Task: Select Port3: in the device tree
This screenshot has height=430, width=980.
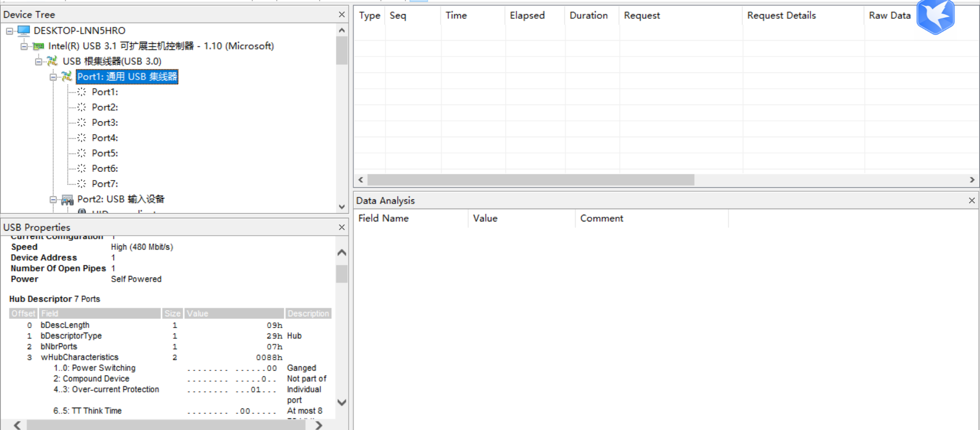Action: click(x=105, y=122)
